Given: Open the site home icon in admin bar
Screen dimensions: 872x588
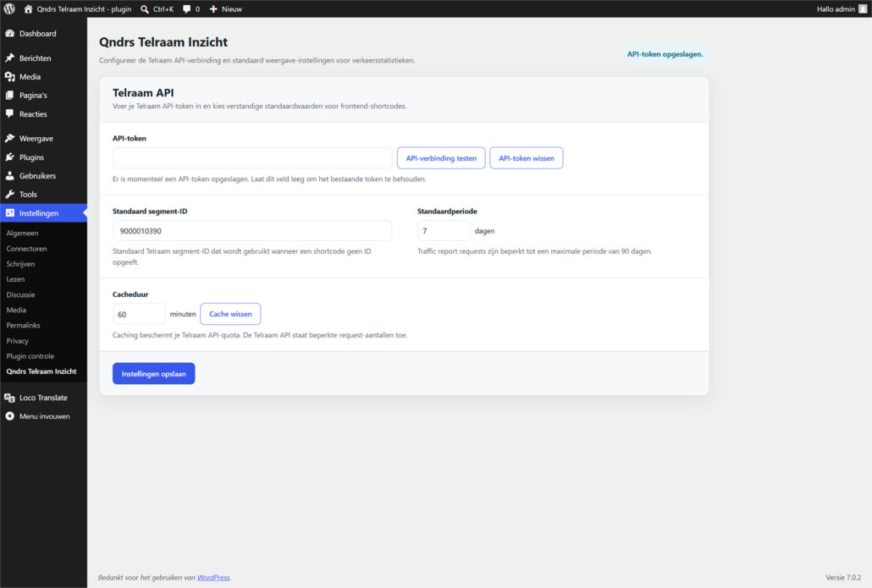Looking at the screenshot, I should point(29,9).
